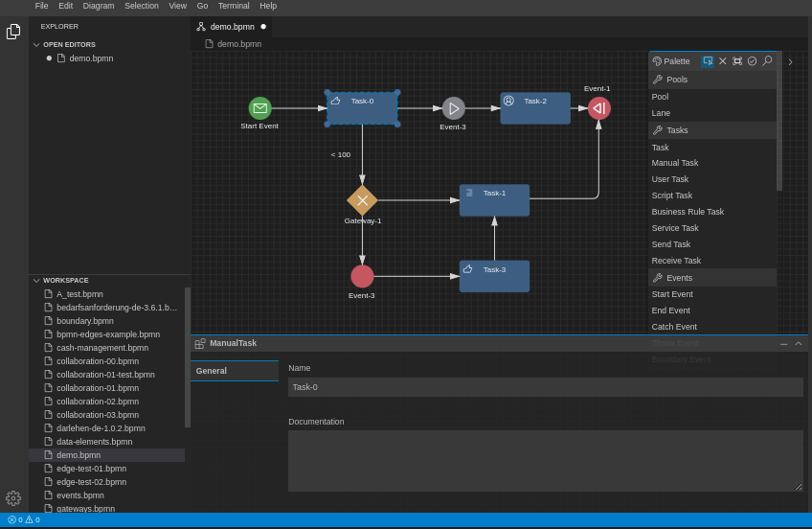
Task: Pick Catch Event from the palette
Action: (x=712, y=327)
